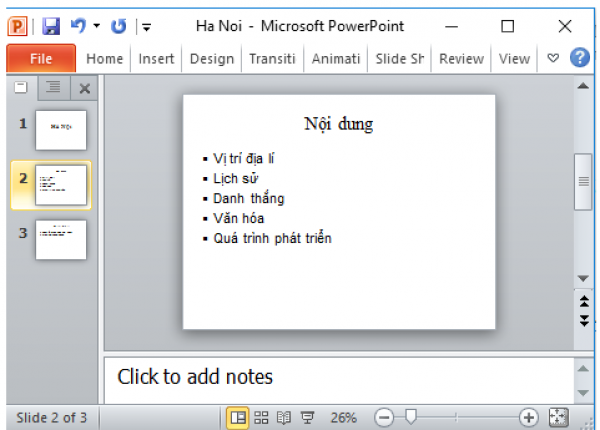
Task: Start Slide Show from status bar icon
Action: click(x=307, y=417)
